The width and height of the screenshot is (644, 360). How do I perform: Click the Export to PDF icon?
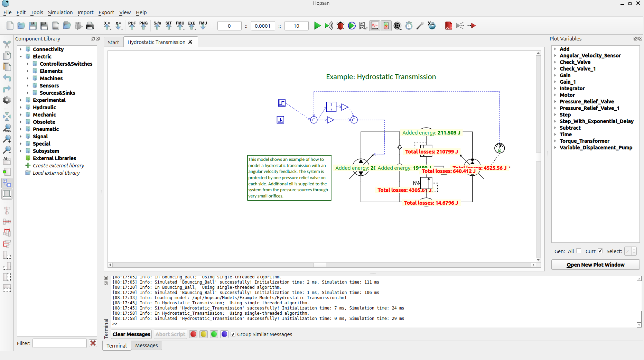tap(132, 26)
